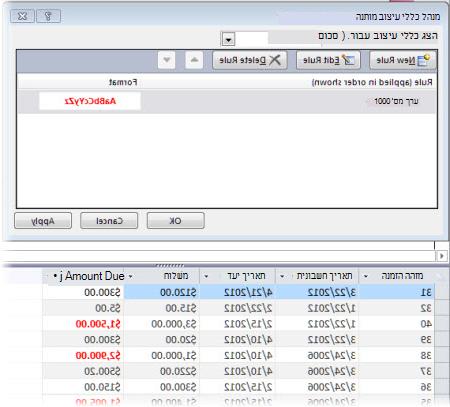Click the Amount Due column header

(84, 276)
